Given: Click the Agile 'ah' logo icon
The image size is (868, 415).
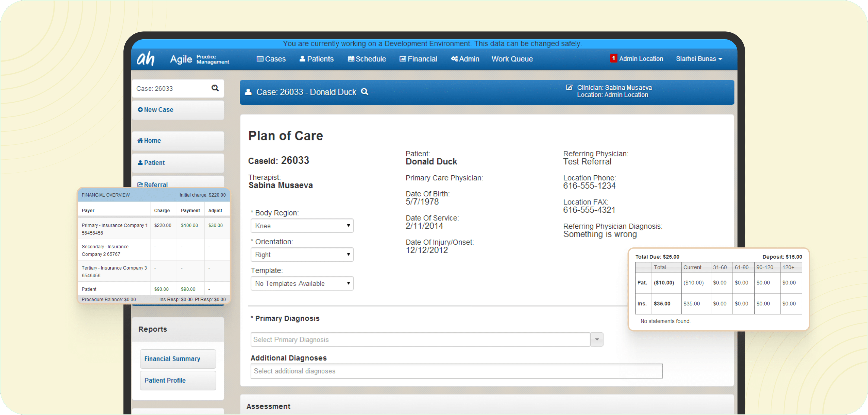Looking at the screenshot, I should pyautogui.click(x=146, y=59).
